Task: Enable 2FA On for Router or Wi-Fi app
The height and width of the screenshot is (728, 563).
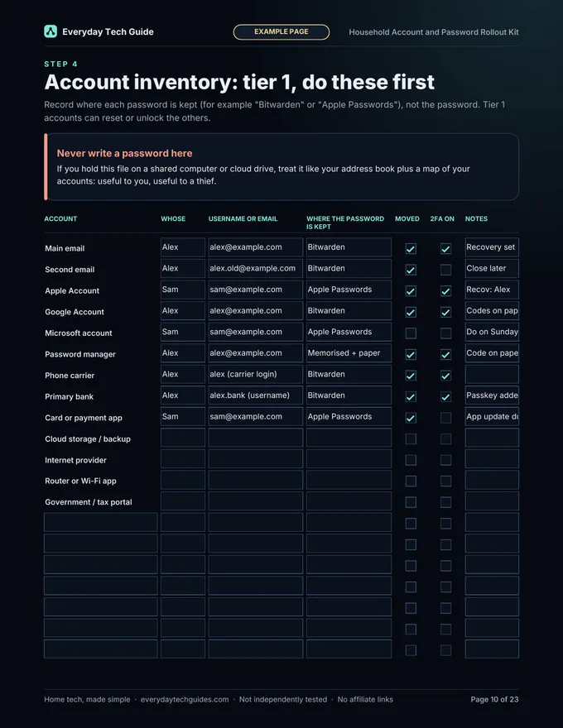Action: point(445,481)
